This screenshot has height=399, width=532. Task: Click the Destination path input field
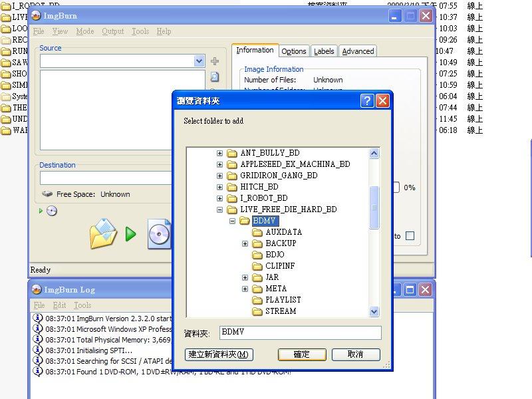(106, 178)
